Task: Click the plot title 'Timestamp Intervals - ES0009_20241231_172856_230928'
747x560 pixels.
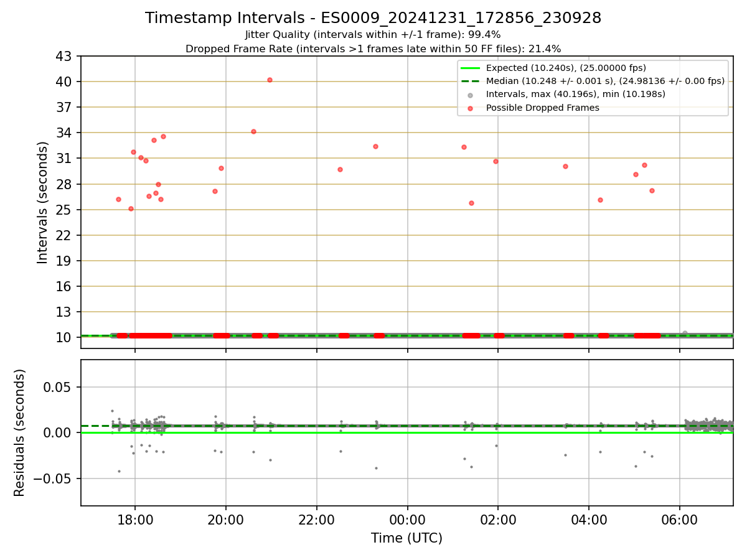Action: [373, 18]
